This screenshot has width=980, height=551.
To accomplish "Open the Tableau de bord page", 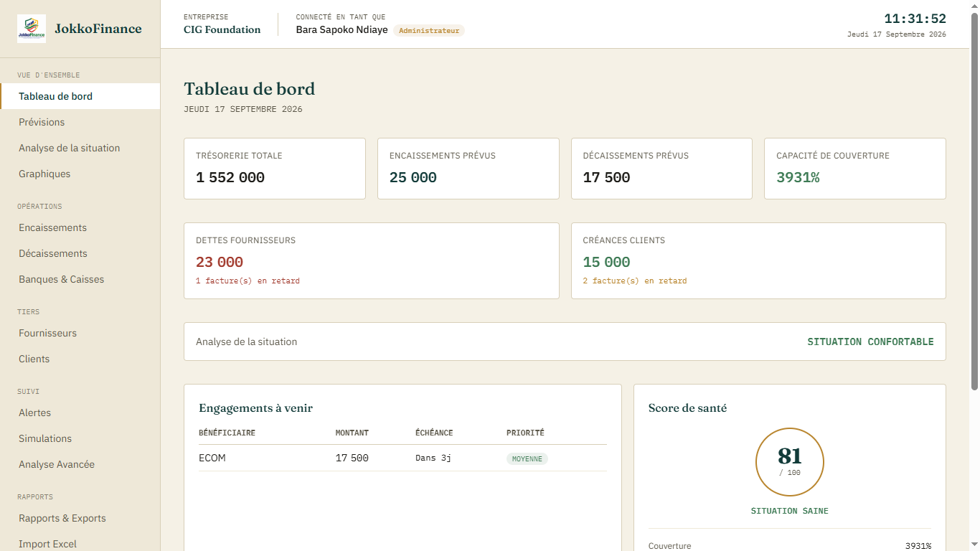I will pos(80,96).
